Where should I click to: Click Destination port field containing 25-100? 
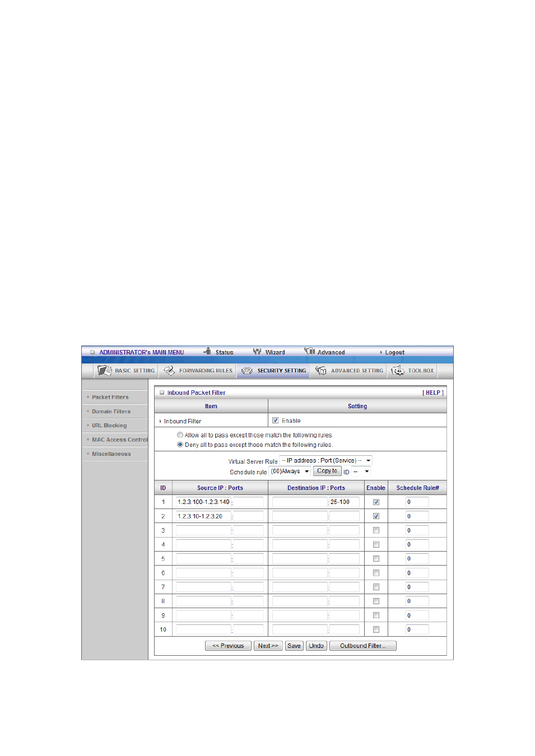tap(344, 502)
